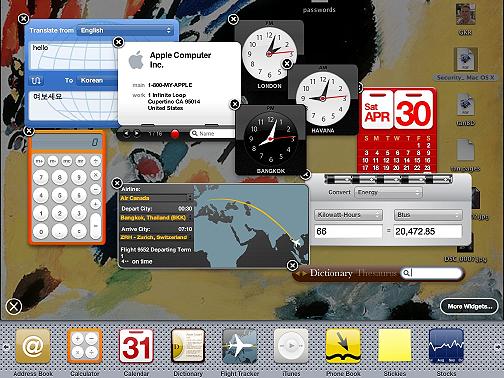Click the More Widgets button
This screenshot has height=378, width=504.
(x=469, y=306)
